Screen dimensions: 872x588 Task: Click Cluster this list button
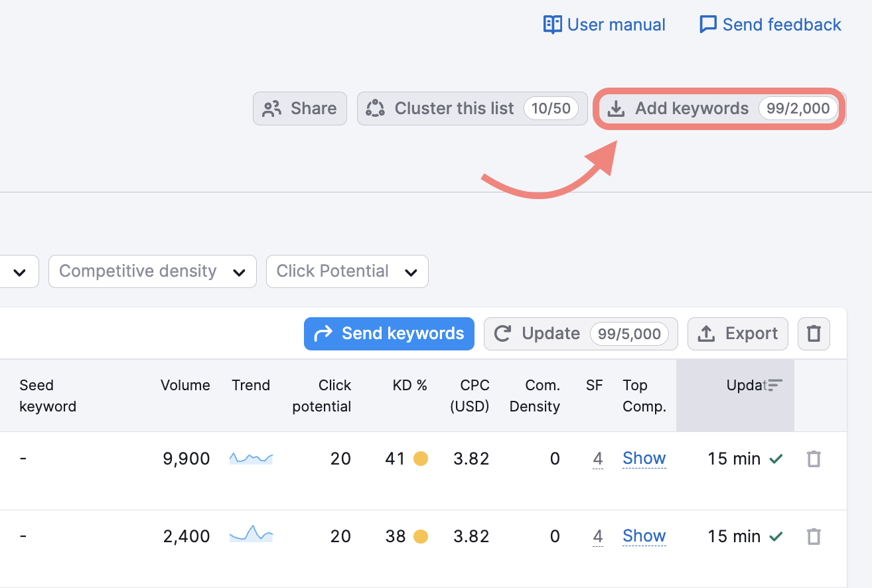pyautogui.click(x=472, y=109)
